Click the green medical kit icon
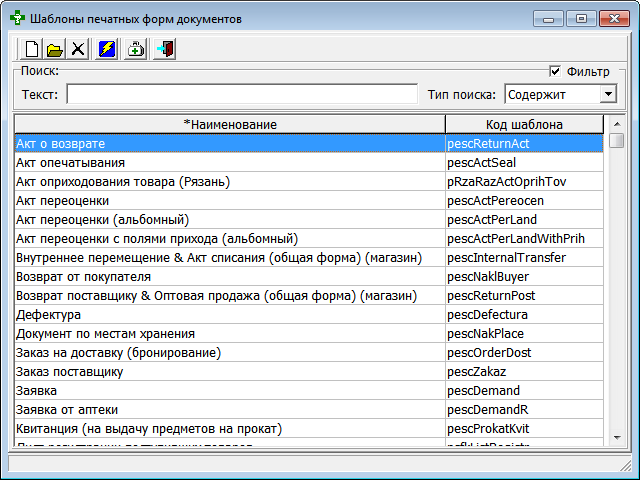 pyautogui.click(x=136, y=49)
